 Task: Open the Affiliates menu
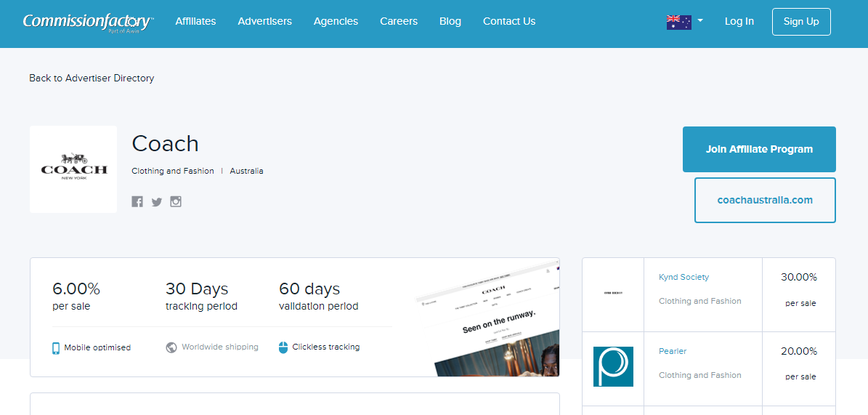(195, 21)
